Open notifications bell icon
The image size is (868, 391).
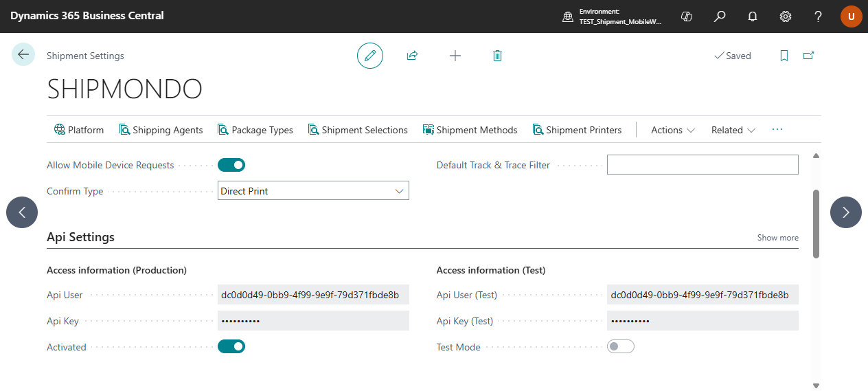753,16
